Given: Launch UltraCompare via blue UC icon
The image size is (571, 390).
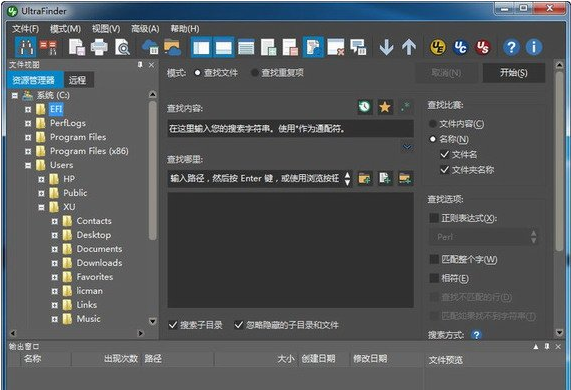Looking at the screenshot, I should (460, 47).
